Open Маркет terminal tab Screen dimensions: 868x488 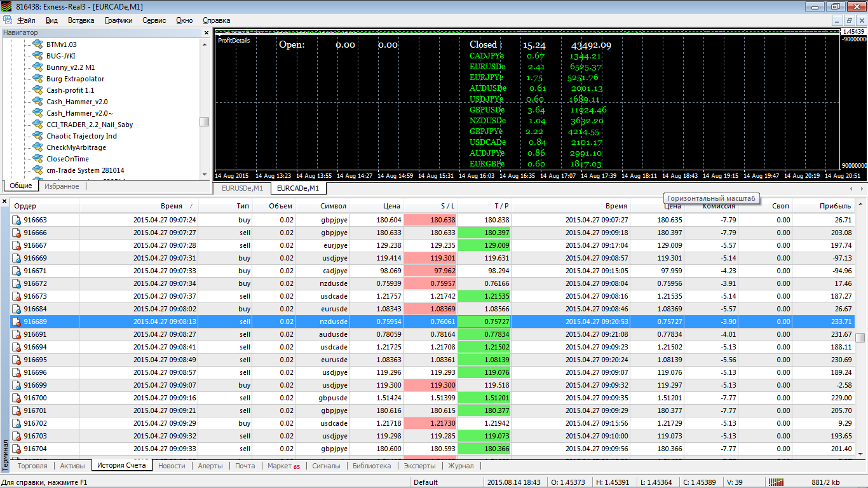pyautogui.click(x=283, y=466)
